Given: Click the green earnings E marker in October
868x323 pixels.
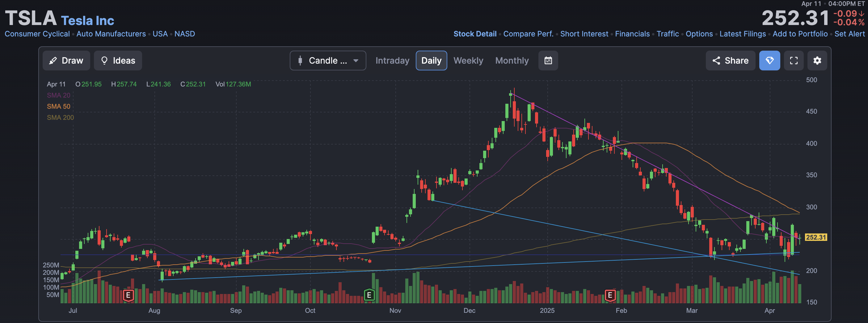Looking at the screenshot, I should pyautogui.click(x=369, y=296).
